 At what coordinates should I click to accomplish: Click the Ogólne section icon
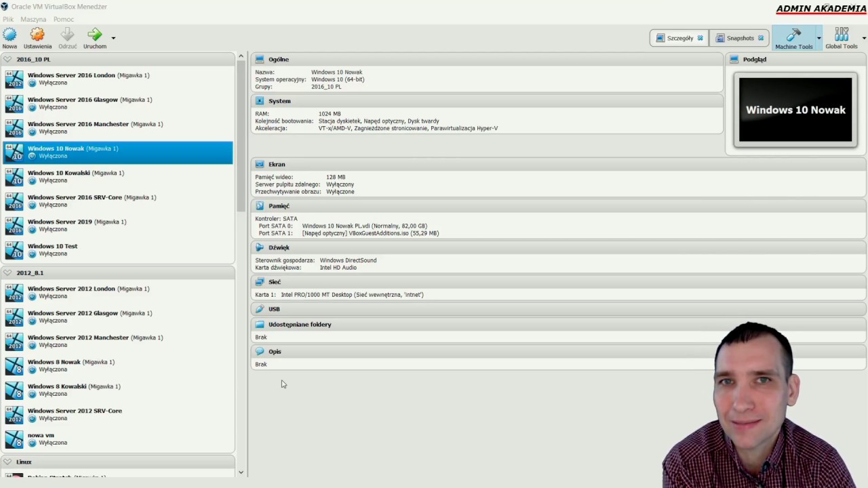pos(260,59)
